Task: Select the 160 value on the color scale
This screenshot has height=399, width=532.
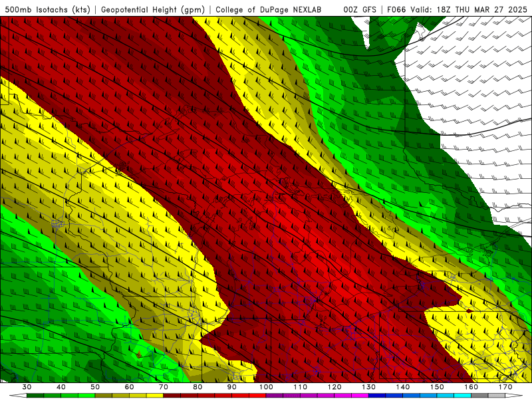Action: point(471,387)
